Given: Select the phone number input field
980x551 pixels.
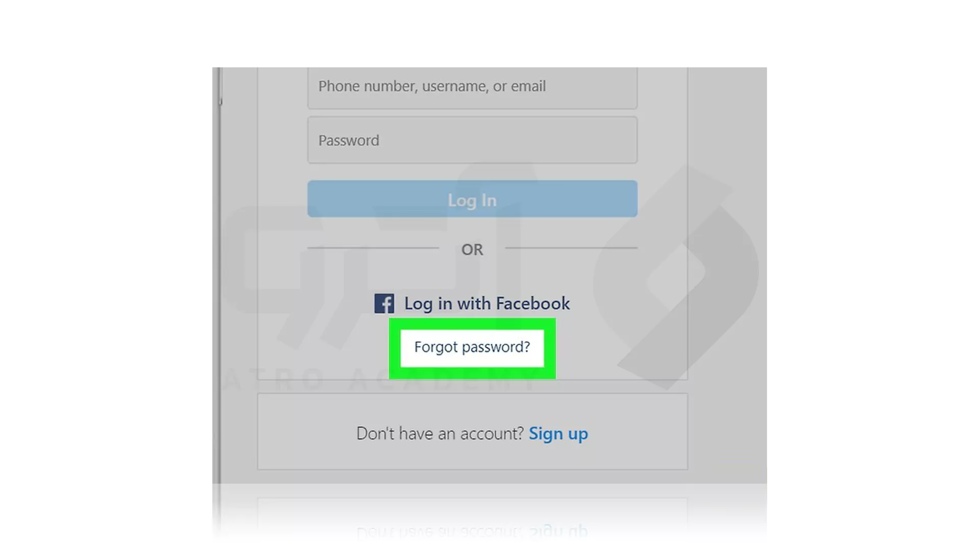Looking at the screenshot, I should tap(471, 85).
